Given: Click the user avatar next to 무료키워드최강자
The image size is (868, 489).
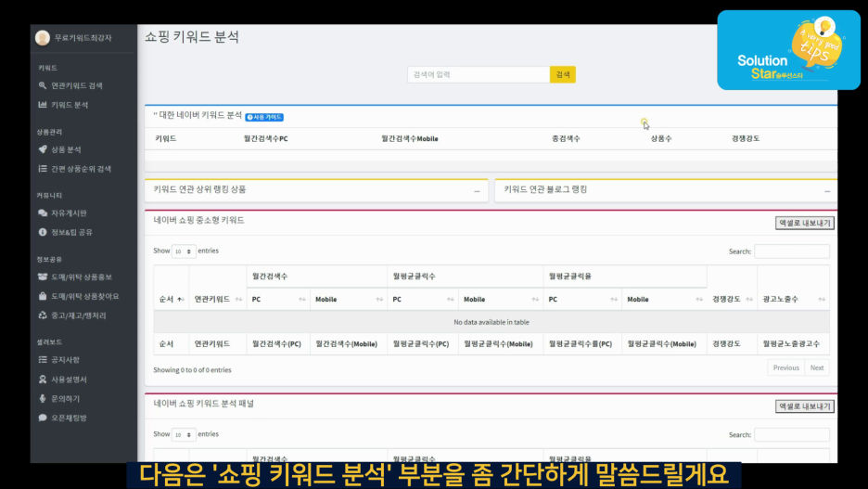Looking at the screenshot, I should (x=43, y=38).
